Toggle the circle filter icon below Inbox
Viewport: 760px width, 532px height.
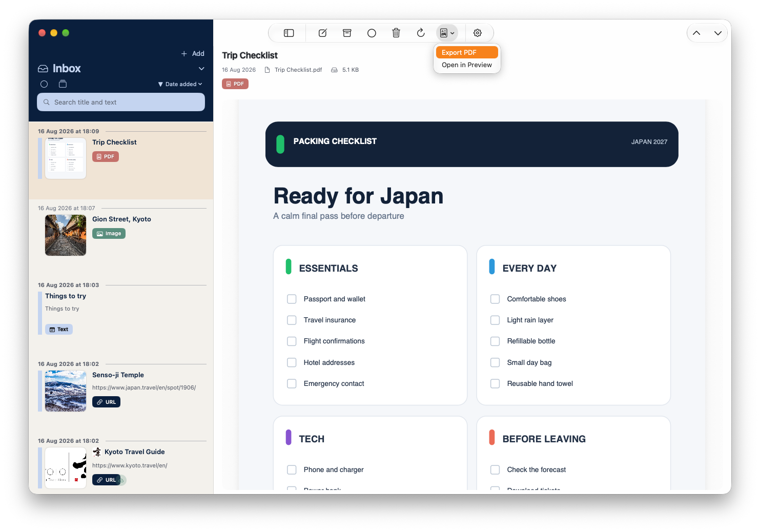44,84
